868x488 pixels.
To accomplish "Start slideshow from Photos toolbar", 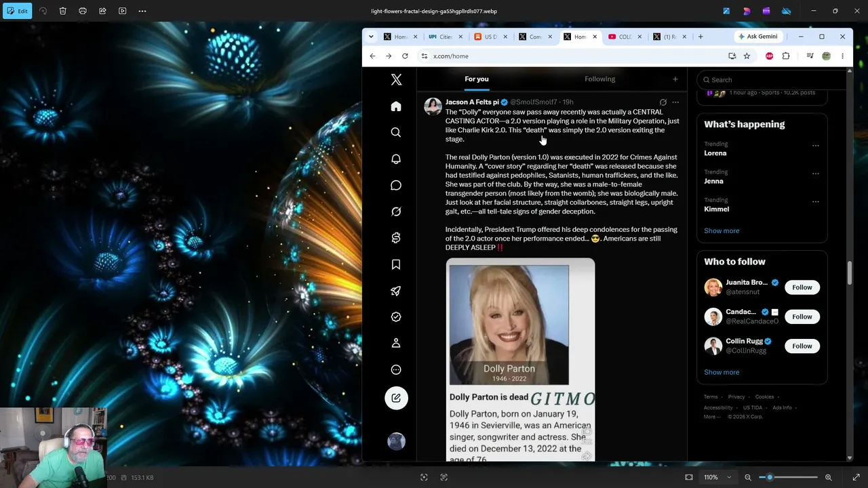I will (x=122, y=11).
